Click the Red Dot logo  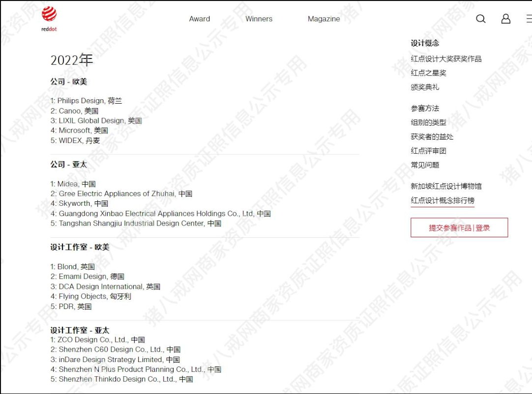tap(49, 19)
